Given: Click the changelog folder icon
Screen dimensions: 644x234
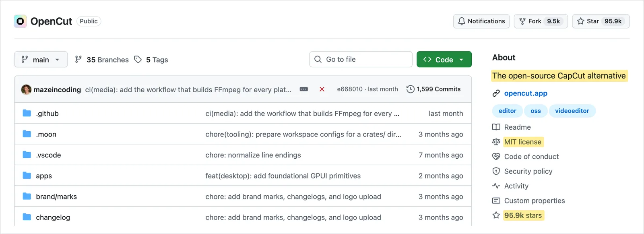Looking at the screenshot, I should pyautogui.click(x=27, y=217).
